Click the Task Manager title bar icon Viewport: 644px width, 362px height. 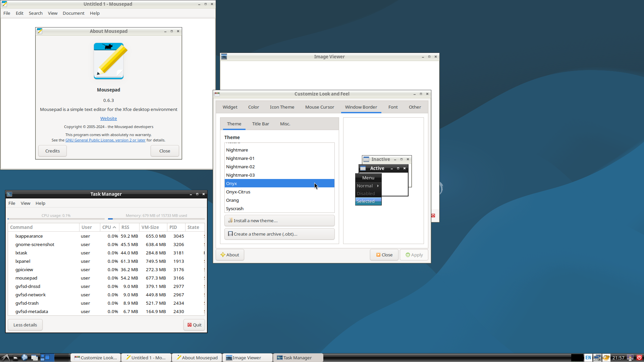(x=9, y=194)
